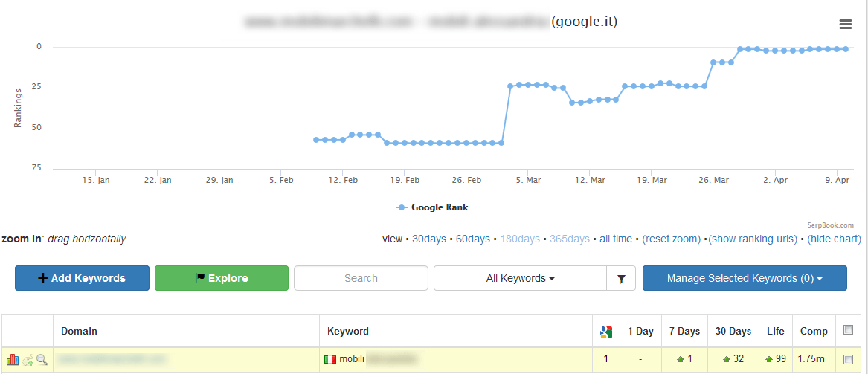This screenshot has height=374, width=868.
Task: Click the Italian flag beside mobili
Action: (x=330, y=360)
